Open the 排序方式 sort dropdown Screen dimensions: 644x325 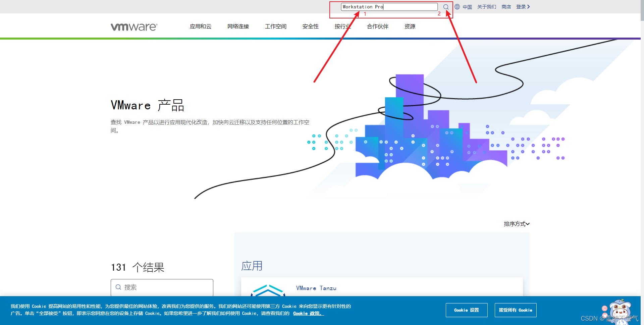(516, 224)
